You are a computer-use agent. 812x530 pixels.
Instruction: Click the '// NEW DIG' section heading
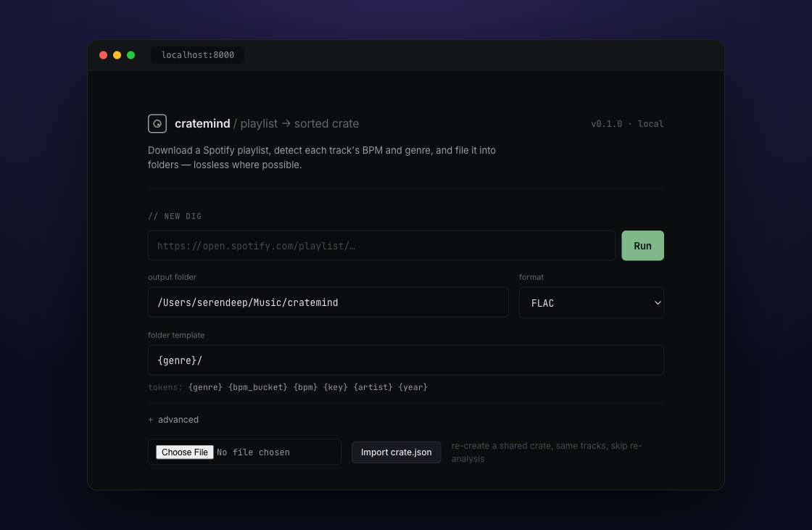175,216
